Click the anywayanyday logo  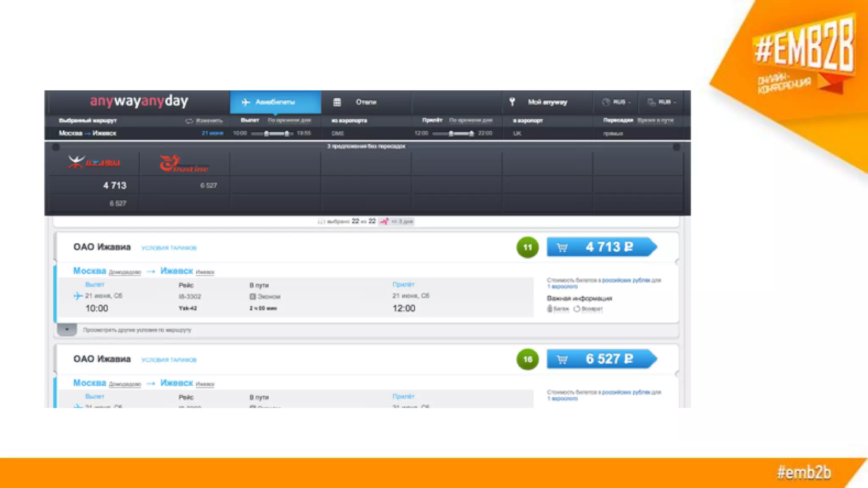[x=139, y=101]
